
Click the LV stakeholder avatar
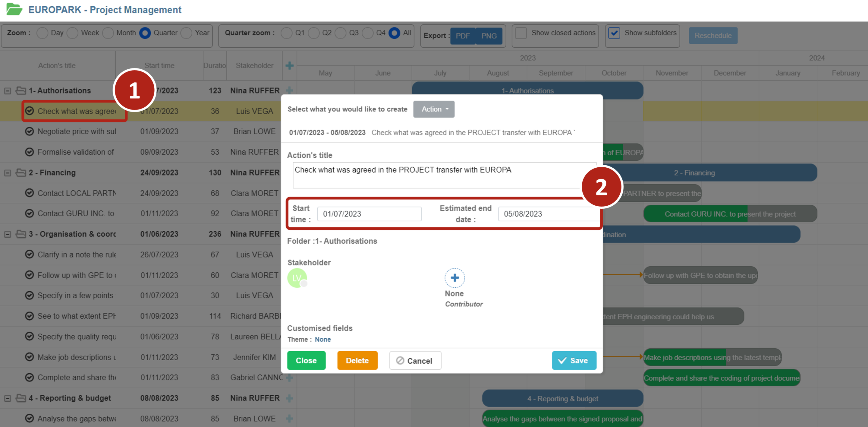point(297,278)
